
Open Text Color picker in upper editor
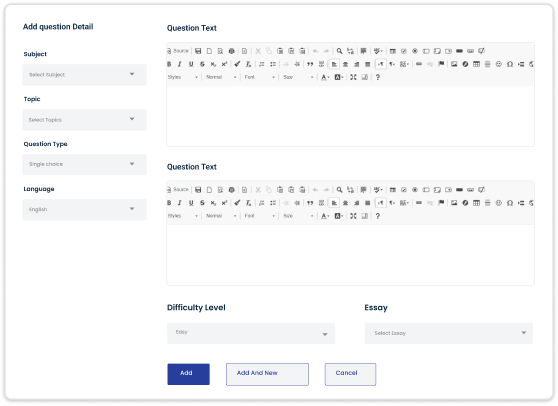[325, 77]
